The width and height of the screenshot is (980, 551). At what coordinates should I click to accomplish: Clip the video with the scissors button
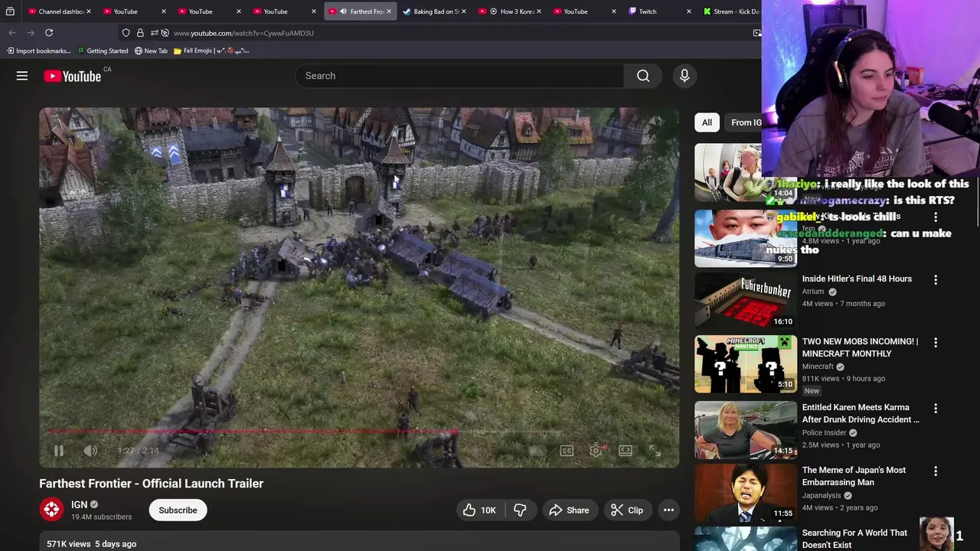pyautogui.click(x=626, y=510)
